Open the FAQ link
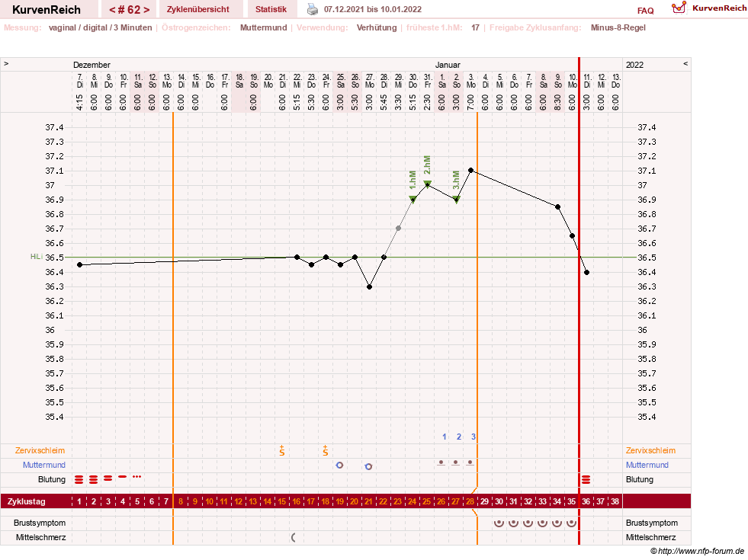The image size is (748, 560). point(645,11)
